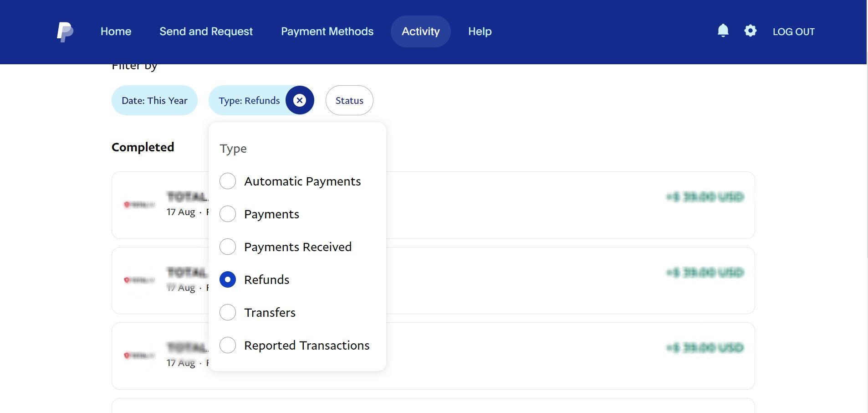868x413 pixels.
Task: Click the merchant logo on the third transaction
Action: click(x=139, y=355)
